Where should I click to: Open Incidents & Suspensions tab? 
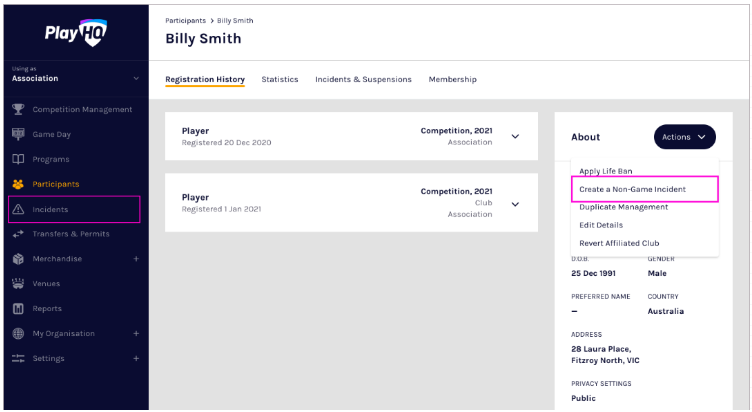(363, 79)
